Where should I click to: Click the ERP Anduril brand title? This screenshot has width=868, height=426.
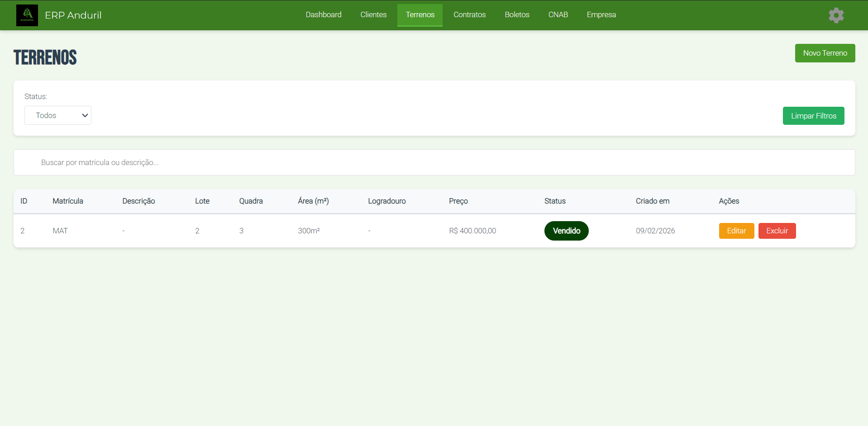pos(73,15)
